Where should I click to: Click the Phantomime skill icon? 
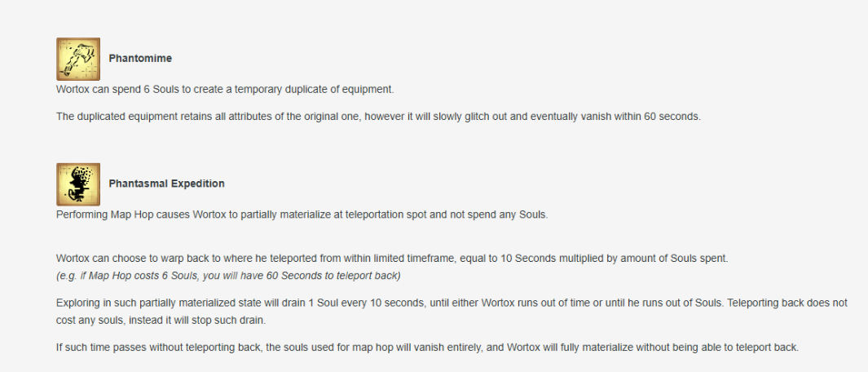click(x=78, y=59)
